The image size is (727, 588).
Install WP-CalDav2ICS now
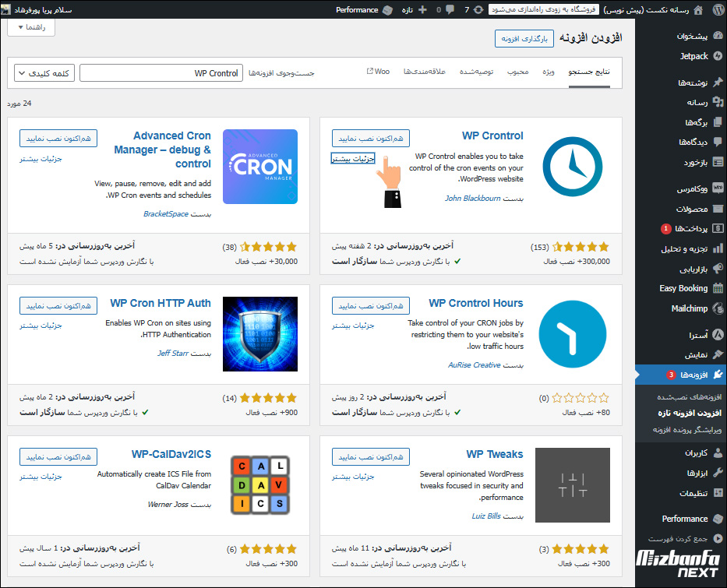(x=58, y=457)
